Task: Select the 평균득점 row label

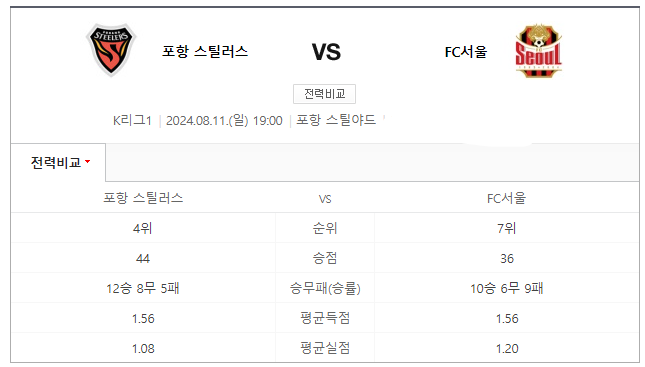Action: pyautogui.click(x=325, y=318)
